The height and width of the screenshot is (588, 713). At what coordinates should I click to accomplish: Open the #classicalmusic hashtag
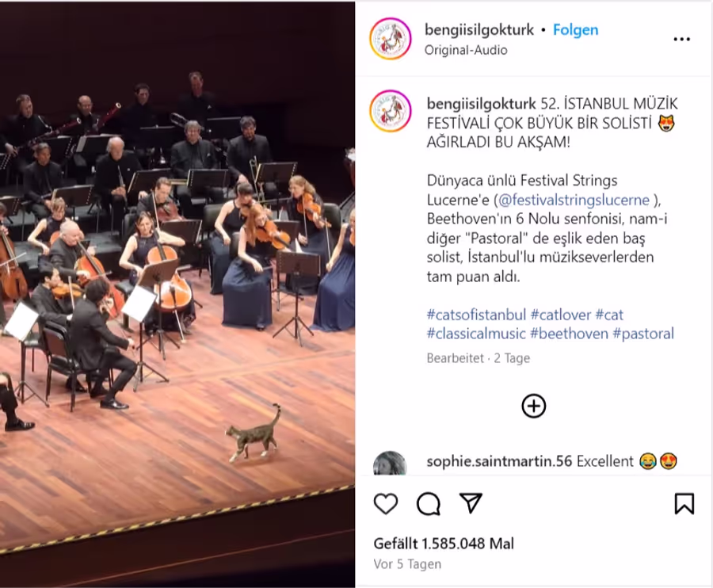click(476, 334)
